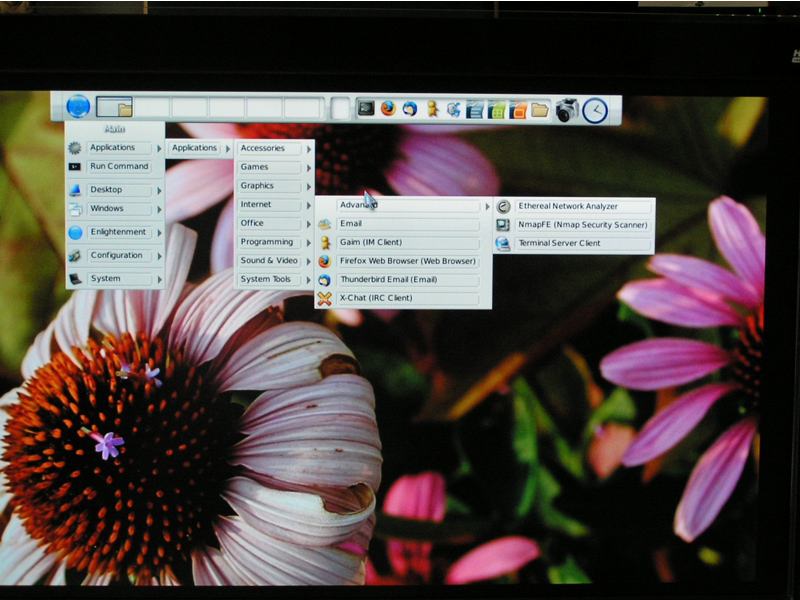Click the blue Enlightenment start button in the shelf
Viewport: 800px width, 600px height.
tap(78, 106)
